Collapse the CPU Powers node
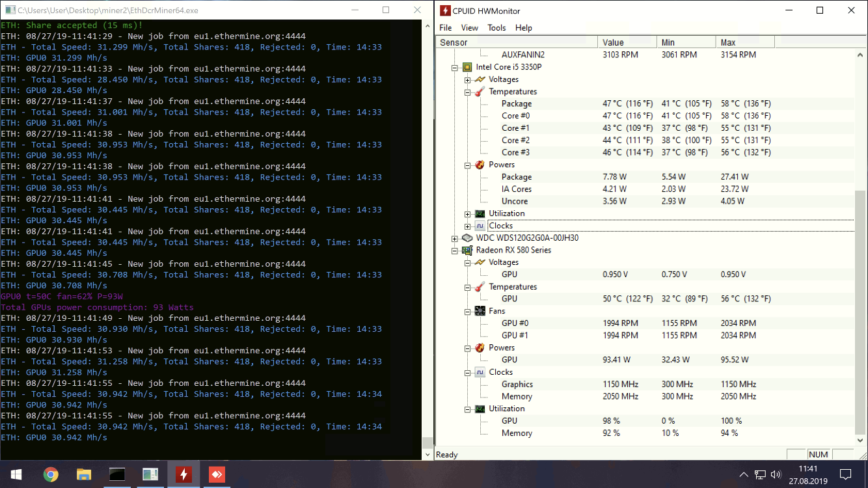Screen dimensions: 868x488 (467, 165)
